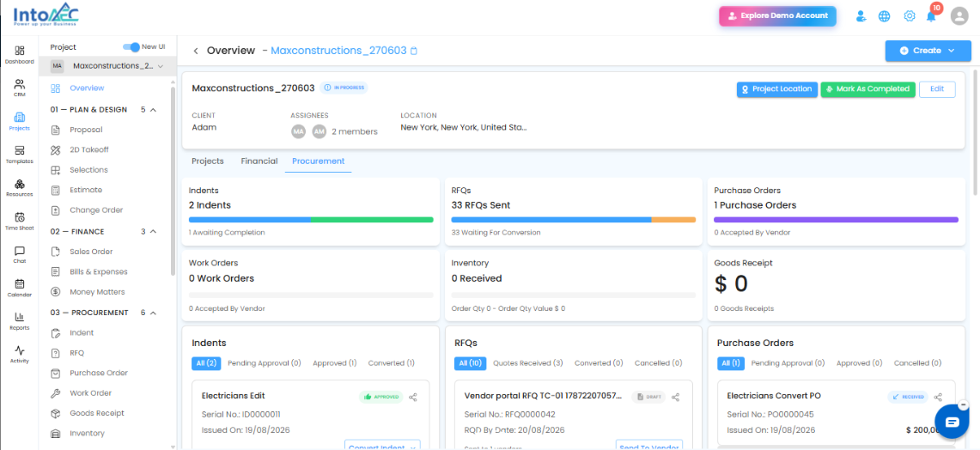Open Time Sheet in the left rail
This screenshot has height=450, width=980.
click(x=20, y=222)
